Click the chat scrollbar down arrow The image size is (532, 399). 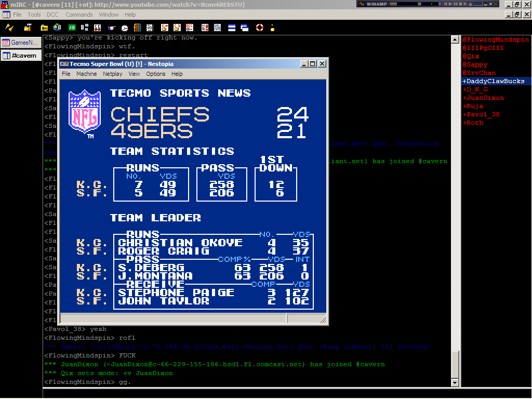coord(455,383)
